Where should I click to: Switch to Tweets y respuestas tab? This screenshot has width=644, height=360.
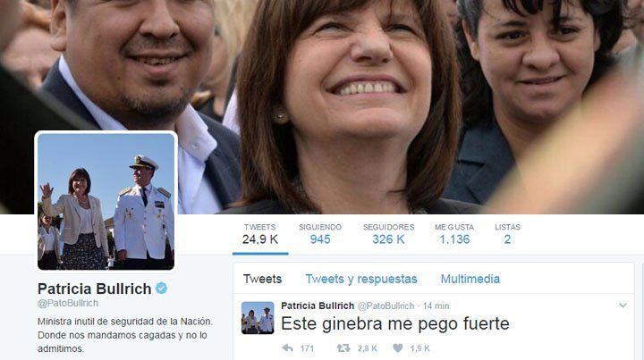pyautogui.click(x=361, y=280)
